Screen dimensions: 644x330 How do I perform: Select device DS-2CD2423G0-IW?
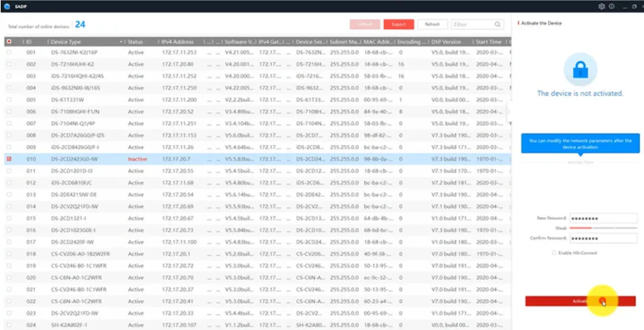pos(74,159)
